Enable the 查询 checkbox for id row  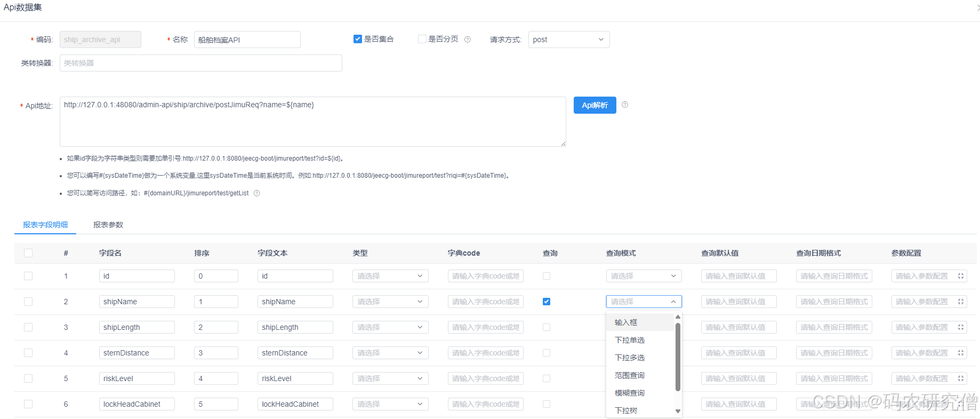[x=547, y=276]
